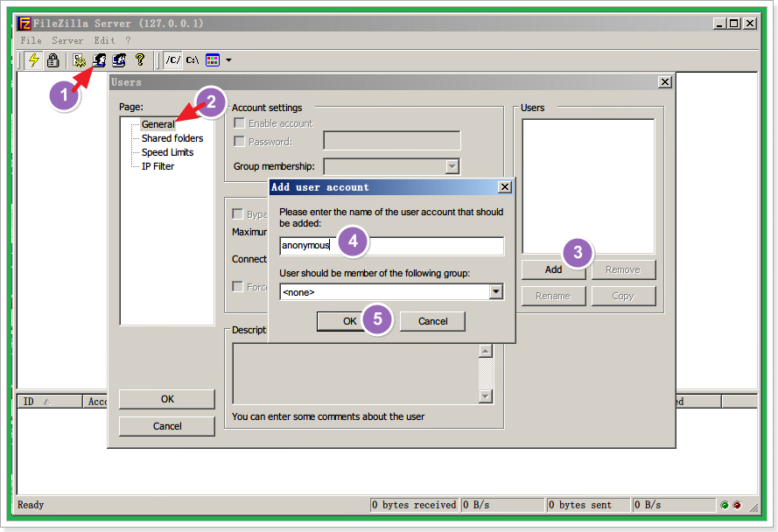Image resolution: width=778 pixels, height=532 pixels.
Task: Open the File menu
Action: (31, 41)
